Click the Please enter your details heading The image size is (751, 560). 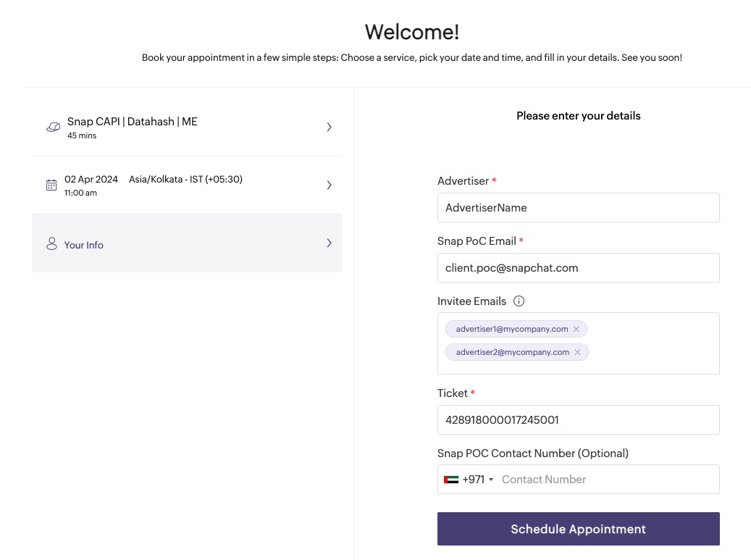point(578,115)
